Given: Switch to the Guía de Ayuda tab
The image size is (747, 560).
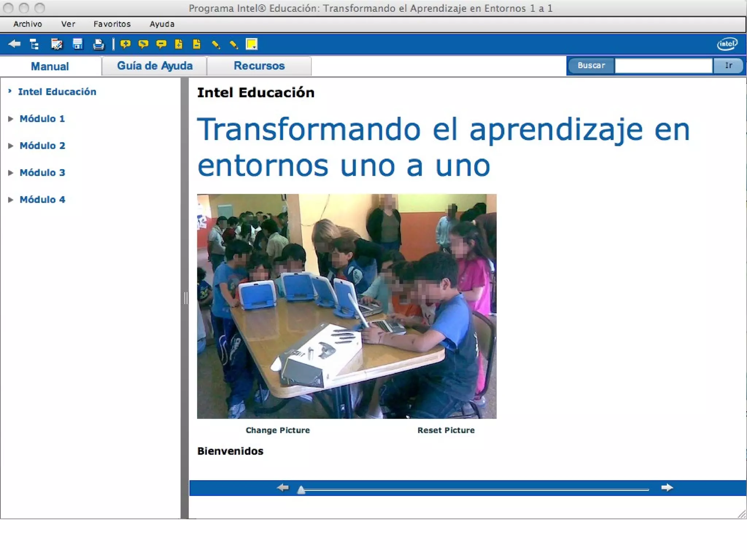Looking at the screenshot, I should point(155,66).
